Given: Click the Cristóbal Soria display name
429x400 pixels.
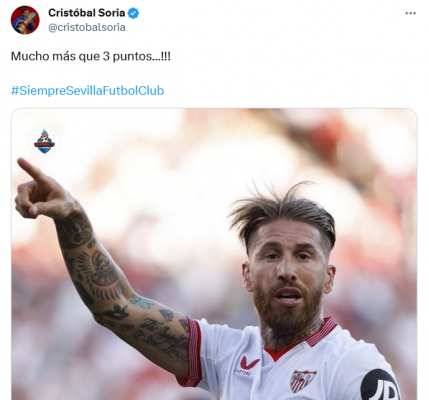Looking at the screenshot, I should pyautogui.click(x=87, y=13).
